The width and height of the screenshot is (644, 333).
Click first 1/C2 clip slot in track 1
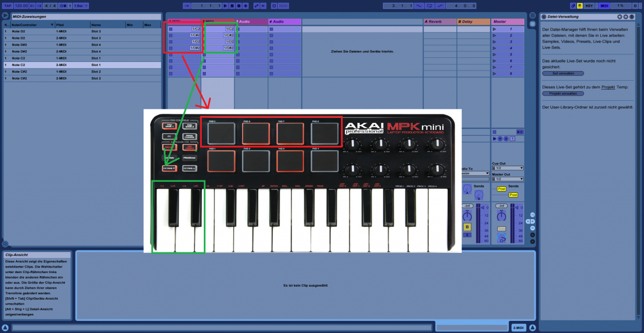pyautogui.click(x=185, y=29)
